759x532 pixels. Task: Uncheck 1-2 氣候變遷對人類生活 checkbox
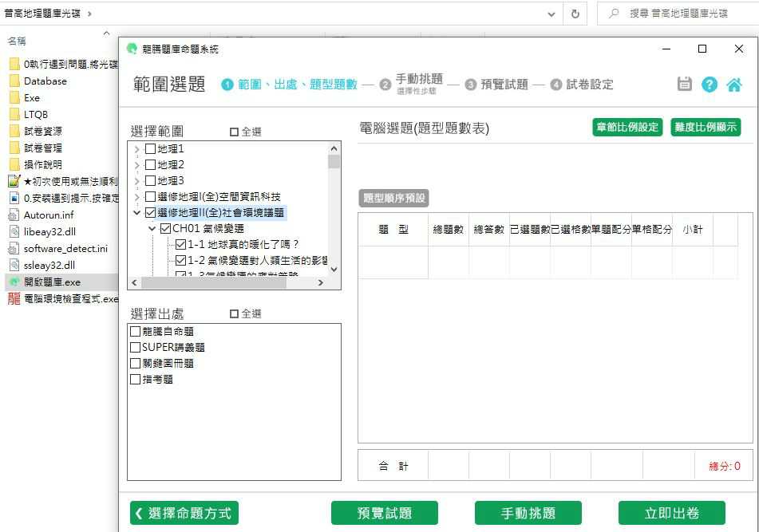[181, 260]
